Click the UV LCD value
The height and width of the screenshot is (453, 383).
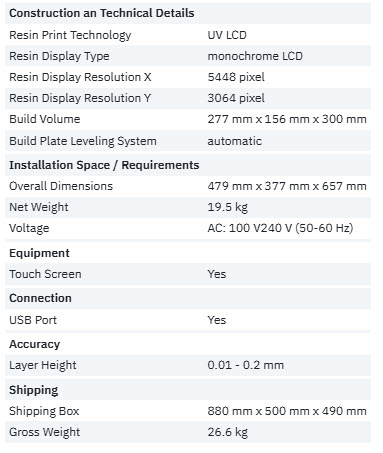(x=227, y=35)
